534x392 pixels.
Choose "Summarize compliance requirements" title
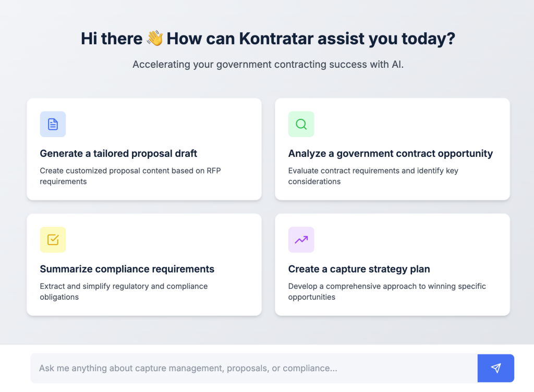(127, 269)
